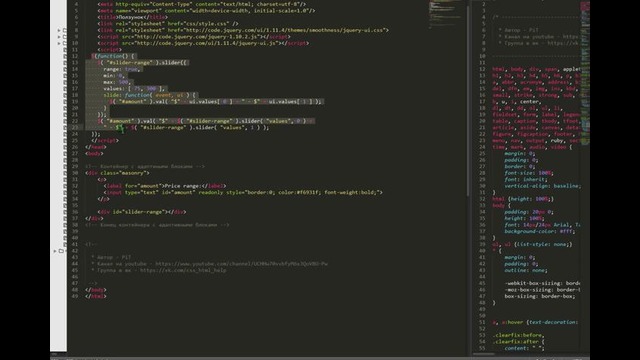Image resolution: width=640 pixels, height=360 pixels.
Task: Click 'font-size: 100%;' in CSS pane
Action: click(528, 173)
